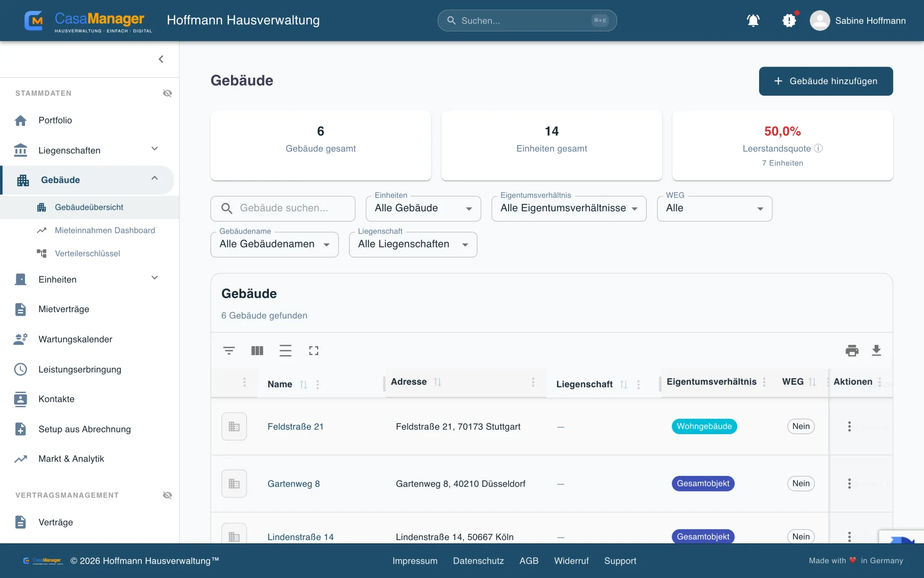Image resolution: width=924 pixels, height=578 pixels.
Task: Open the Gebäudename filter dropdown
Action: coord(274,245)
